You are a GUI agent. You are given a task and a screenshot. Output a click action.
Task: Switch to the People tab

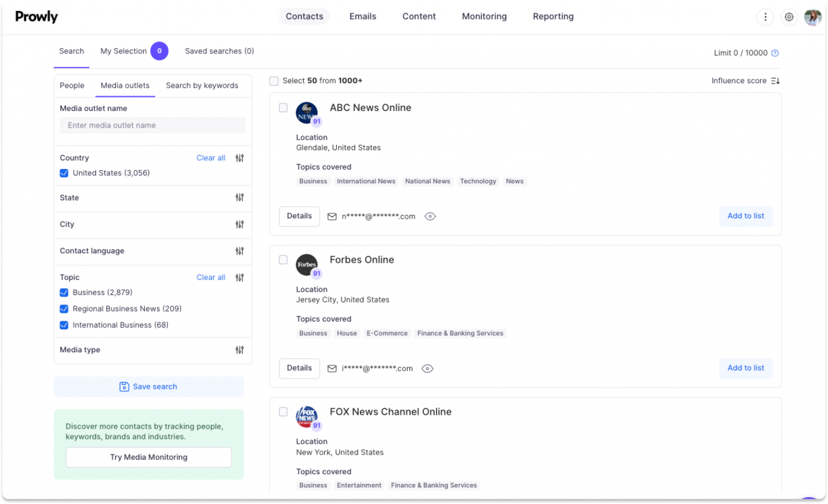click(x=72, y=86)
